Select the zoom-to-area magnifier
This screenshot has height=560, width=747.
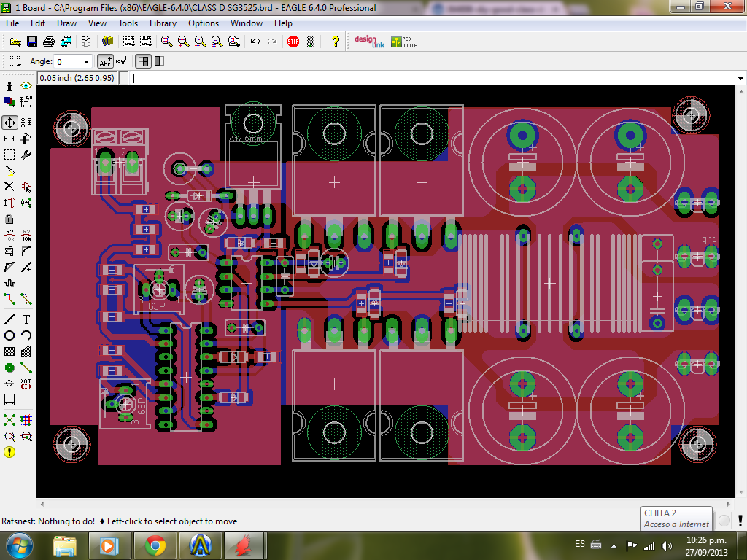(234, 42)
